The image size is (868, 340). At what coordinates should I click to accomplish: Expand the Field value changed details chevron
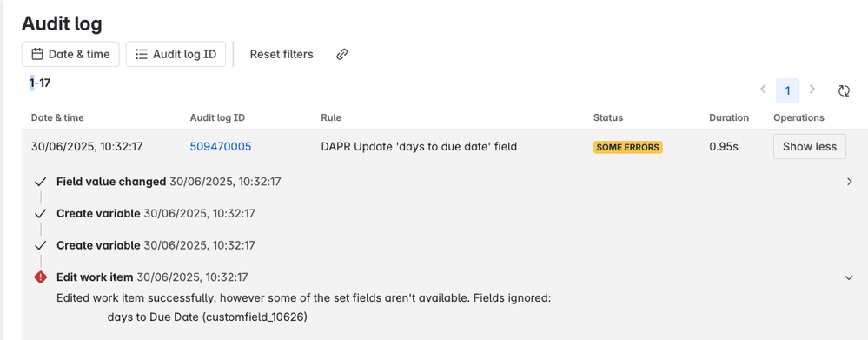pos(850,182)
